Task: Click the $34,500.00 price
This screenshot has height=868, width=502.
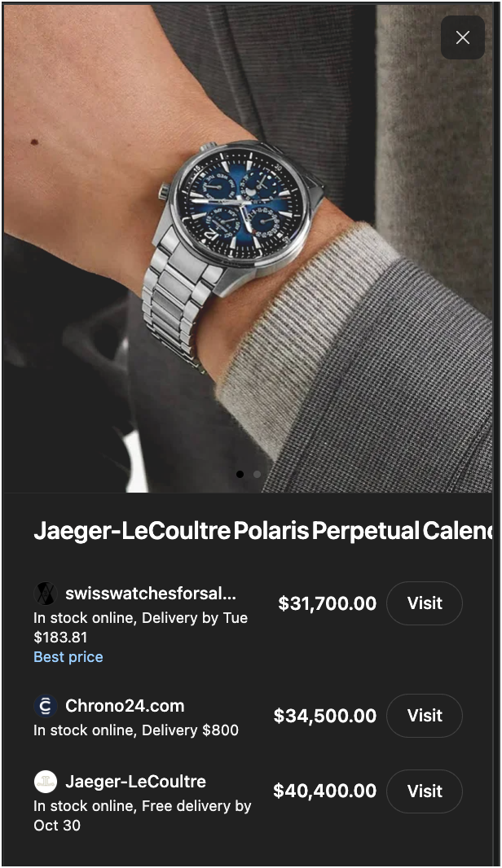Action: tap(324, 716)
